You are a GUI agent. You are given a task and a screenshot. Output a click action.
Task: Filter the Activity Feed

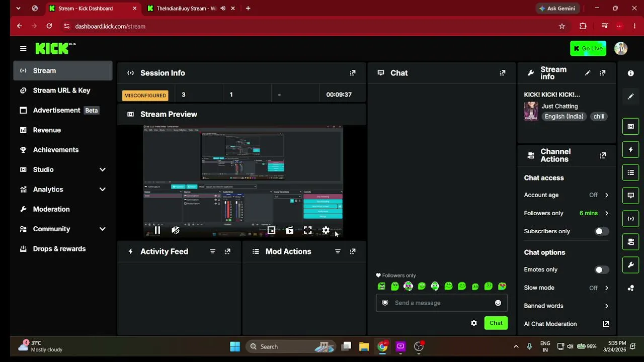click(x=213, y=251)
